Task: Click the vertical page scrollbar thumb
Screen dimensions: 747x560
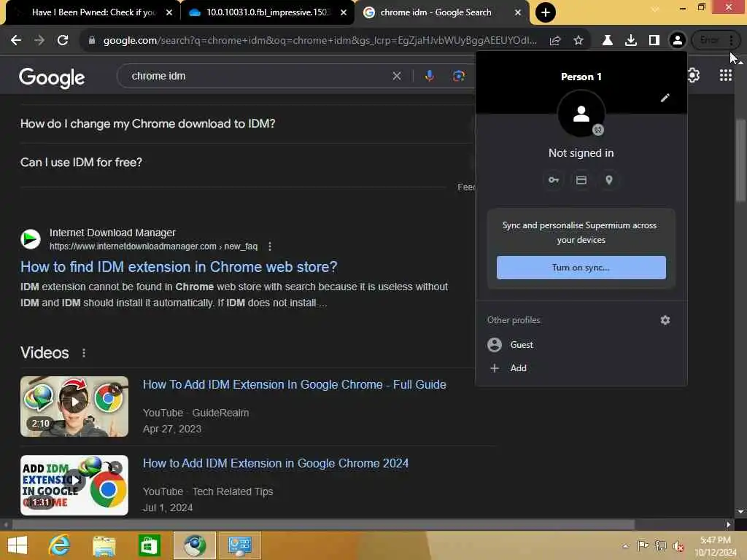Action: (x=741, y=160)
